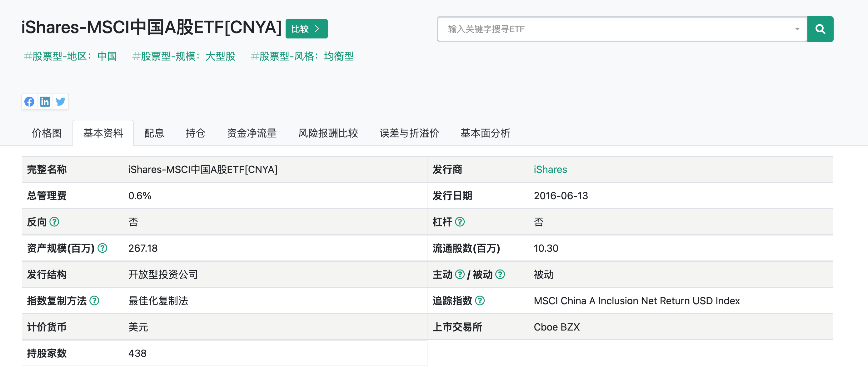Image resolution: width=868 pixels, height=379 pixels.
Task: Open the help tooltip next to 反向
Action: coord(55,222)
